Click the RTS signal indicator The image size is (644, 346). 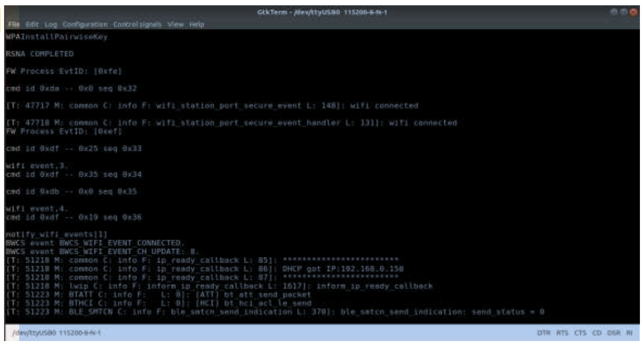[x=562, y=333]
